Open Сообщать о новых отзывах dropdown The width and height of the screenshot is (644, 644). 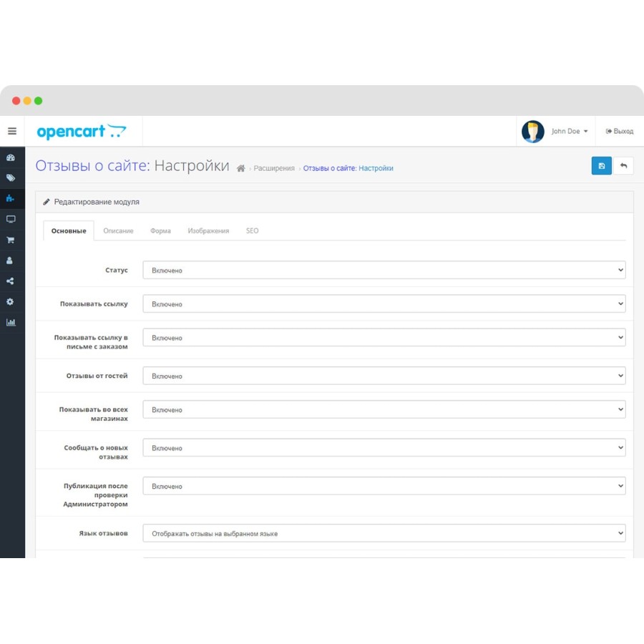pyautogui.click(x=384, y=448)
